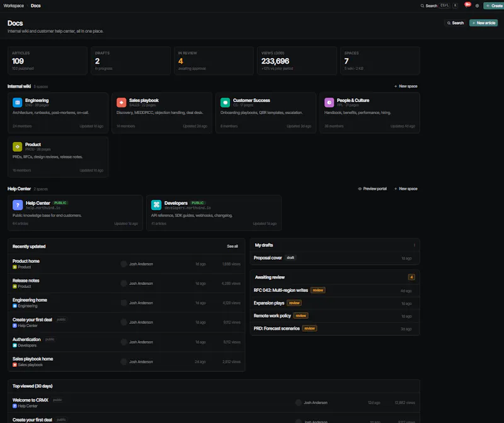Open Welcome to CRMX article

[30, 400]
